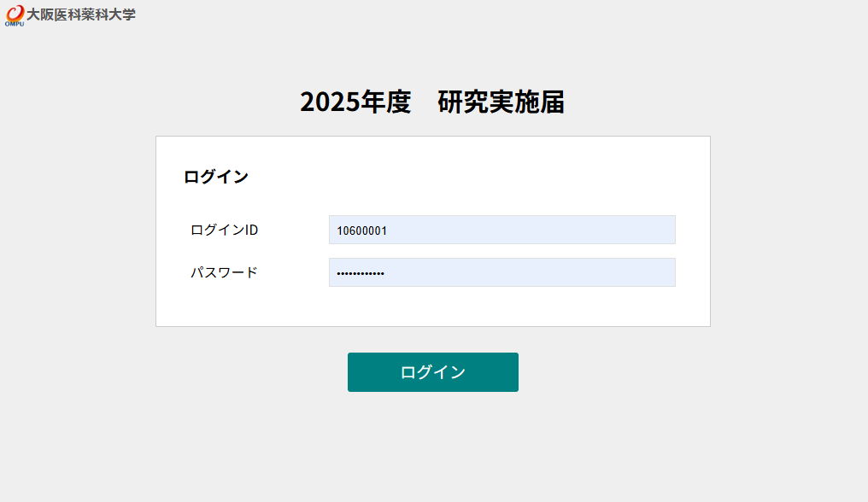The height and width of the screenshot is (502, 868).
Task: Click the 大阪医科薬科大学 university name
Action: point(81,15)
